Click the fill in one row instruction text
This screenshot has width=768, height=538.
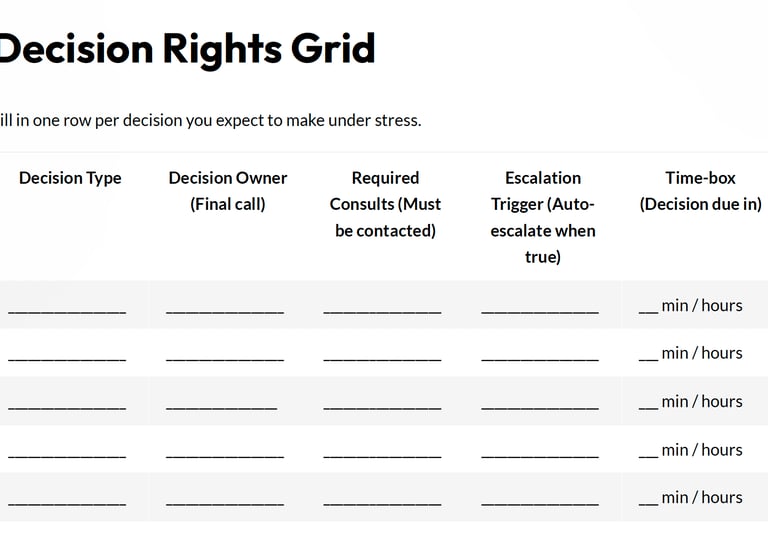[x=211, y=121]
